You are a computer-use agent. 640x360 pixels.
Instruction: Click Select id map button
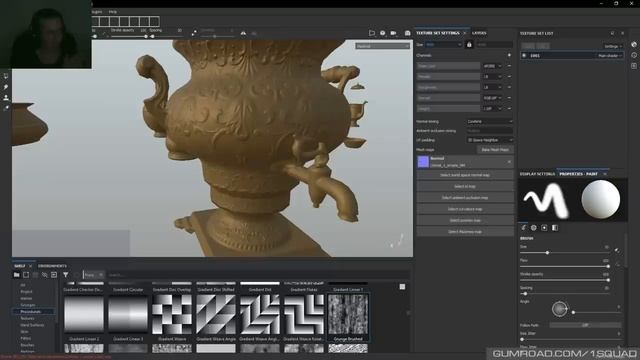pyautogui.click(x=465, y=187)
